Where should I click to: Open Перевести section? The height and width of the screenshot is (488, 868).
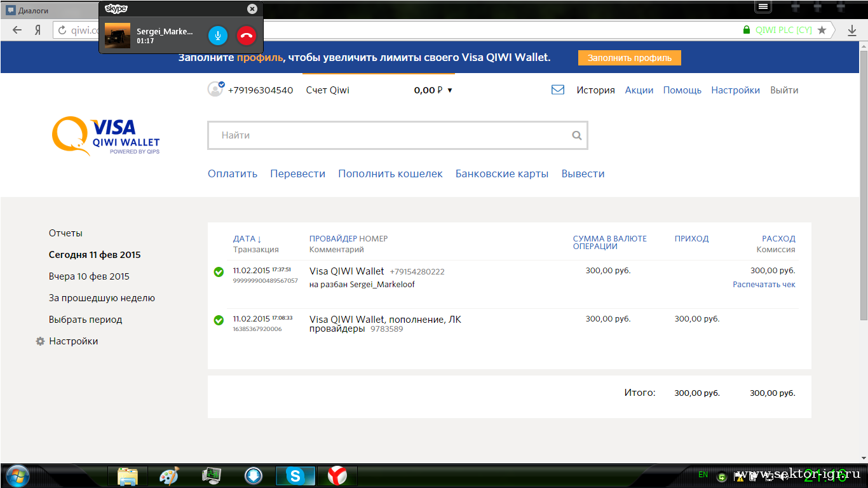tap(297, 173)
